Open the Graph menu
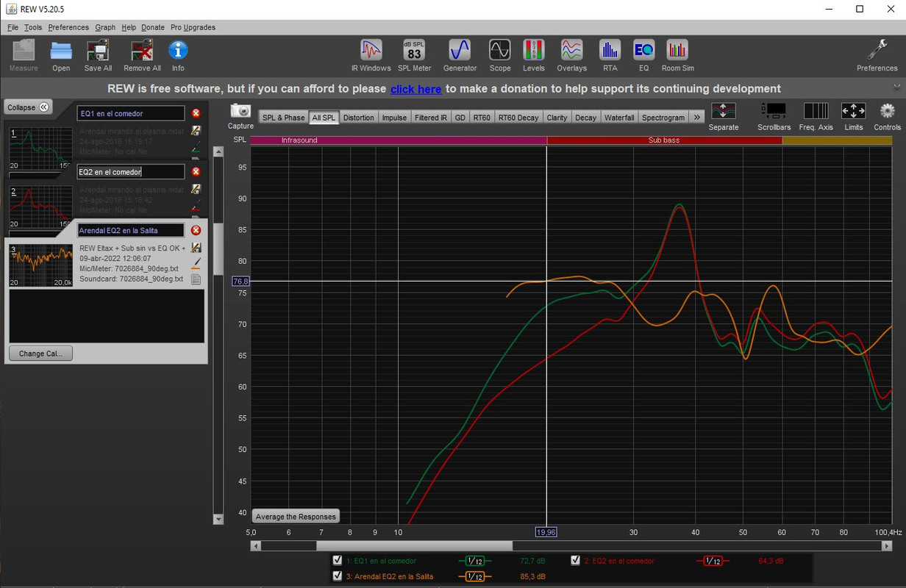 click(105, 27)
